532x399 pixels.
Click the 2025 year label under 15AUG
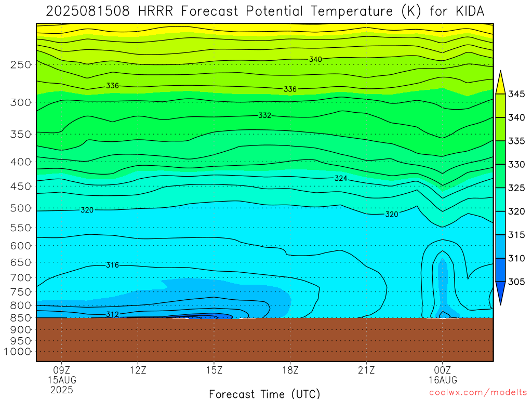click(x=62, y=390)
